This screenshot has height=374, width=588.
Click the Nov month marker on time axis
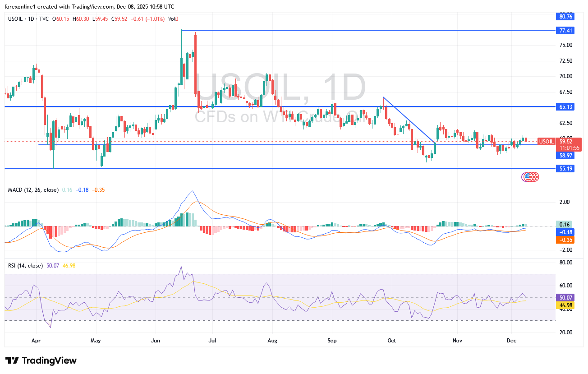point(457,340)
